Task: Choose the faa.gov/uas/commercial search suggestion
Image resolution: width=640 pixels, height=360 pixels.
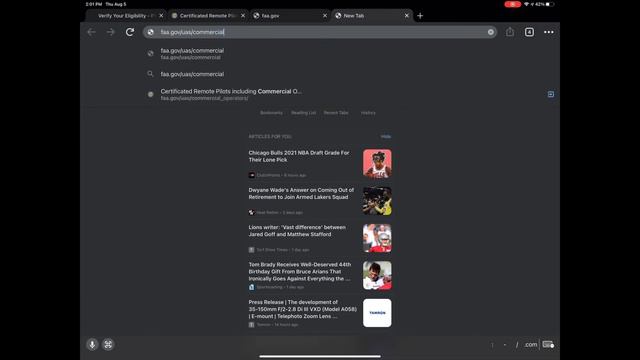Action: pos(320,74)
